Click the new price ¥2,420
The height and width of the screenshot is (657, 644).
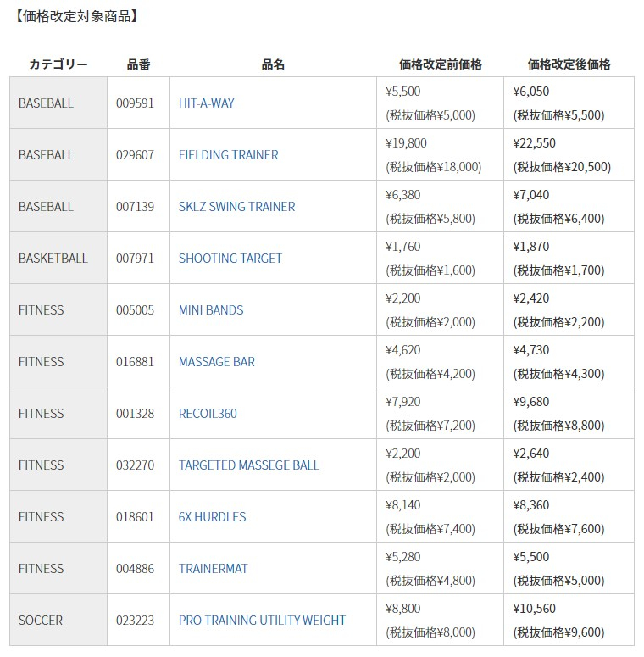pyautogui.click(x=531, y=298)
